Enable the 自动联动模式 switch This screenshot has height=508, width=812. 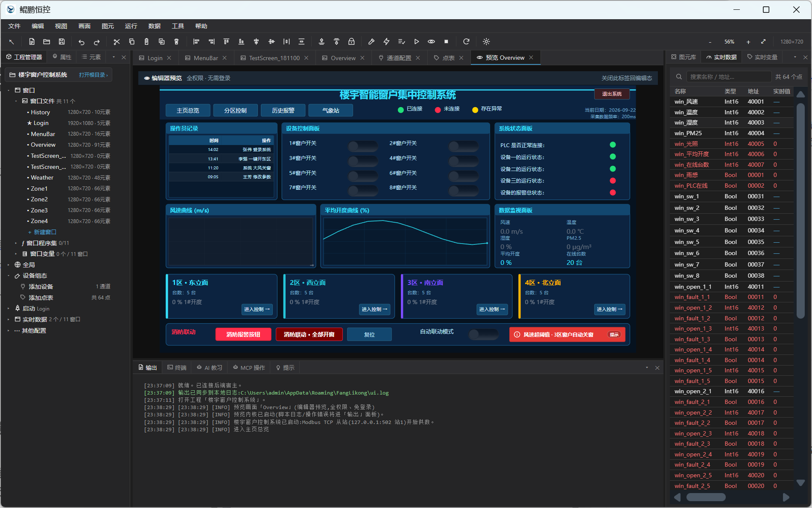pos(484,334)
